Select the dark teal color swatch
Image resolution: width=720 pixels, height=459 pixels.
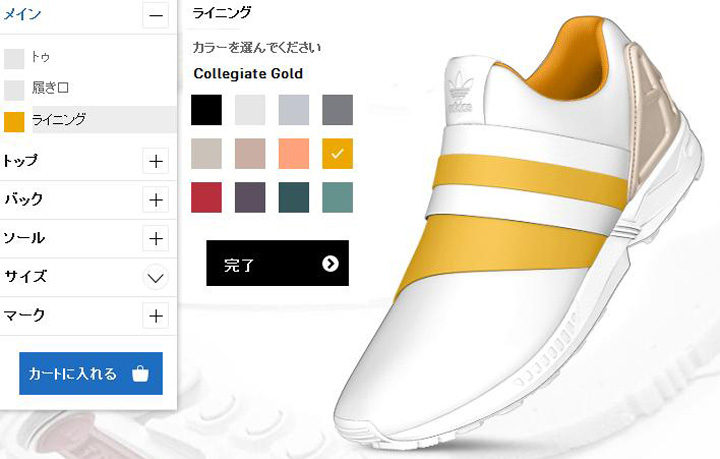[294, 197]
